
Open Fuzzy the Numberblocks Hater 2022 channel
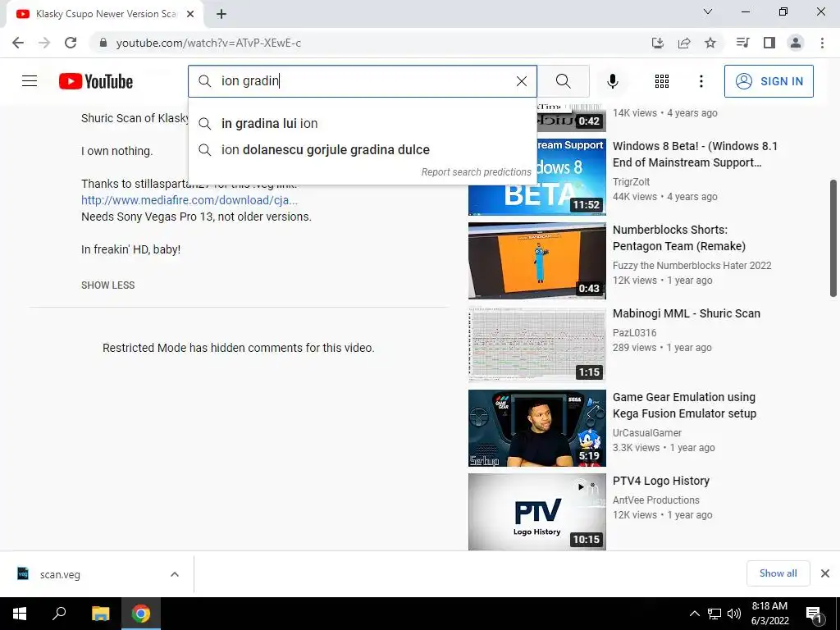[x=692, y=265]
